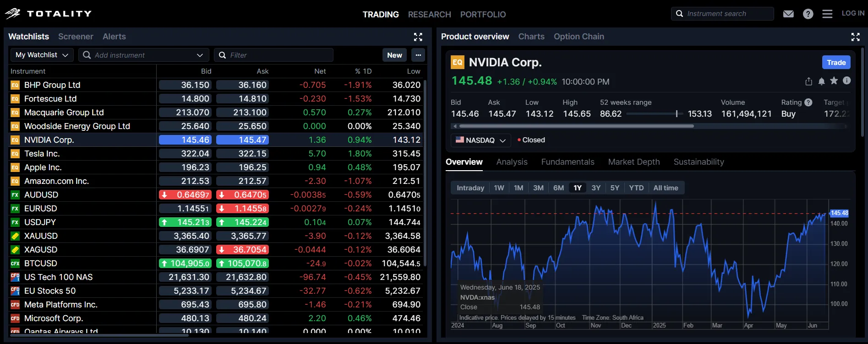Image resolution: width=868 pixels, height=344 pixels.
Task: Select 3M chart range
Action: 538,188
